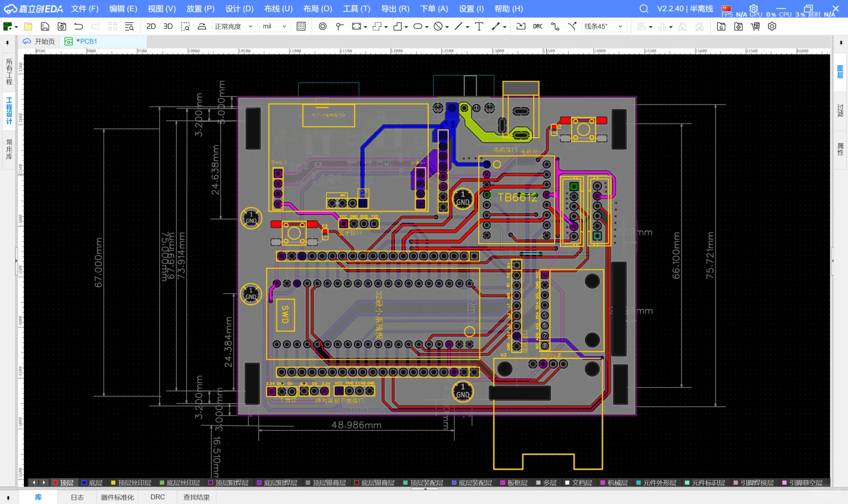Open the 正常亮度 brightness dropdown
This screenshot has height=504, width=848.
(233, 27)
